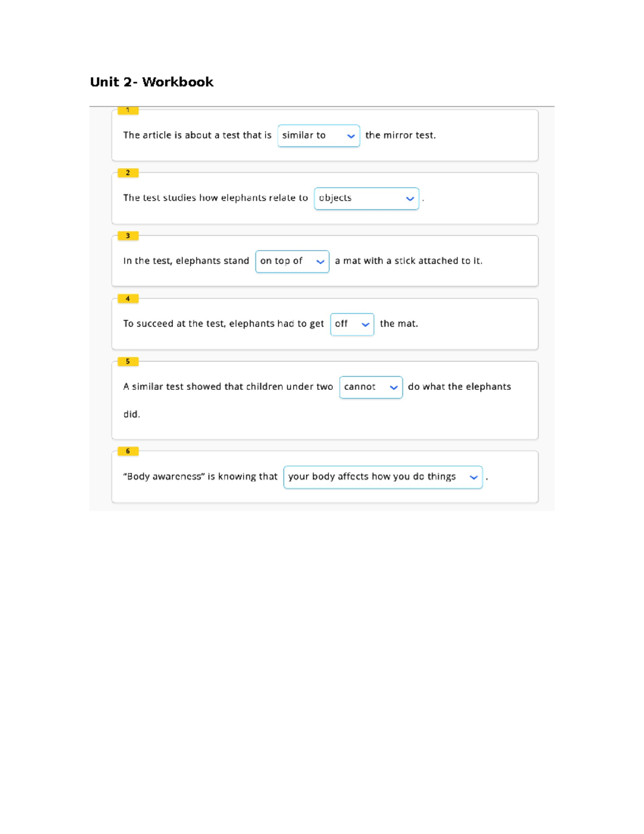The image size is (644, 834).
Task: Open the 'objects' dropdown in question 2
Action: (x=366, y=199)
